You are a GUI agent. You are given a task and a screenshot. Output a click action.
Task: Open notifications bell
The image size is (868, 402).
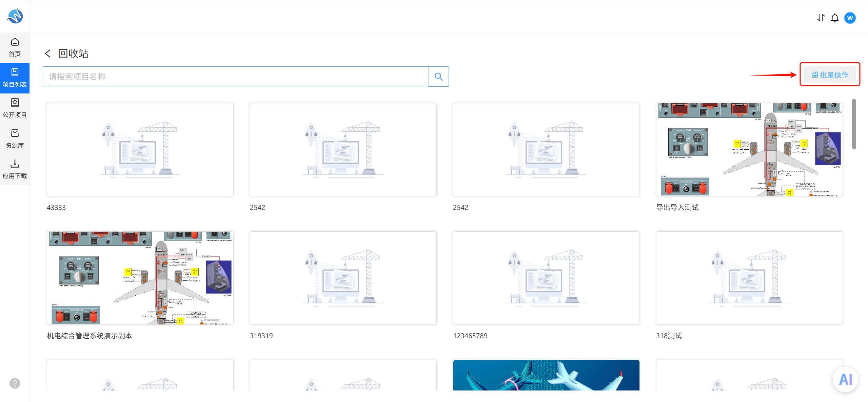(835, 18)
